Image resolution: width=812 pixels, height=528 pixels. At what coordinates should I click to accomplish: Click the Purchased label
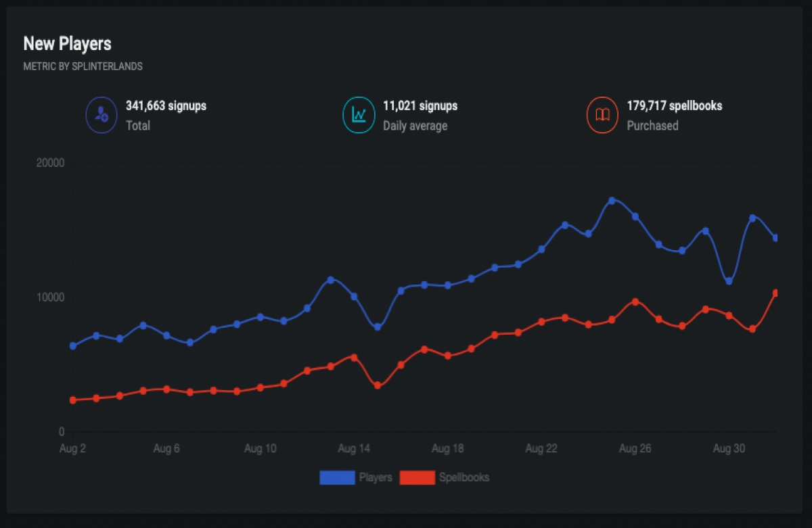coord(652,126)
